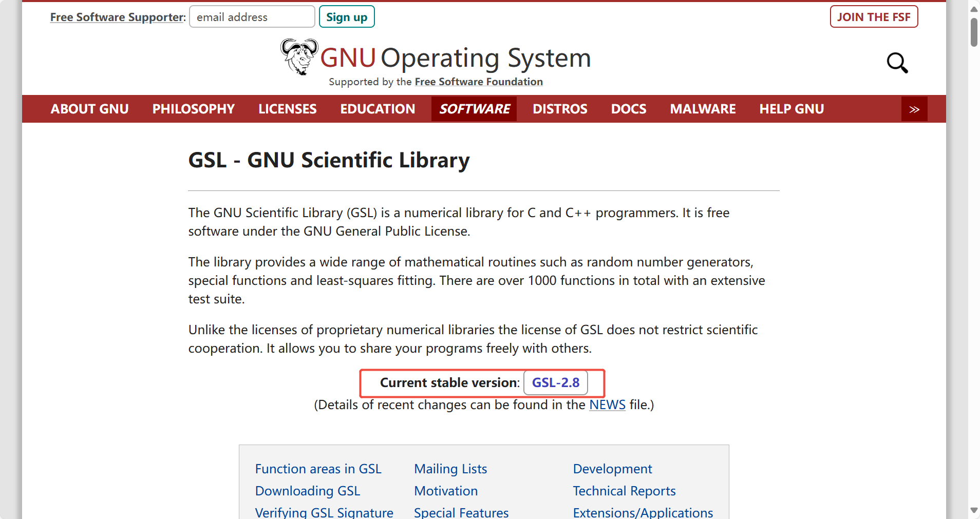Click the JOIN THE FSF button
The height and width of the screenshot is (519, 980).
coord(873,16)
